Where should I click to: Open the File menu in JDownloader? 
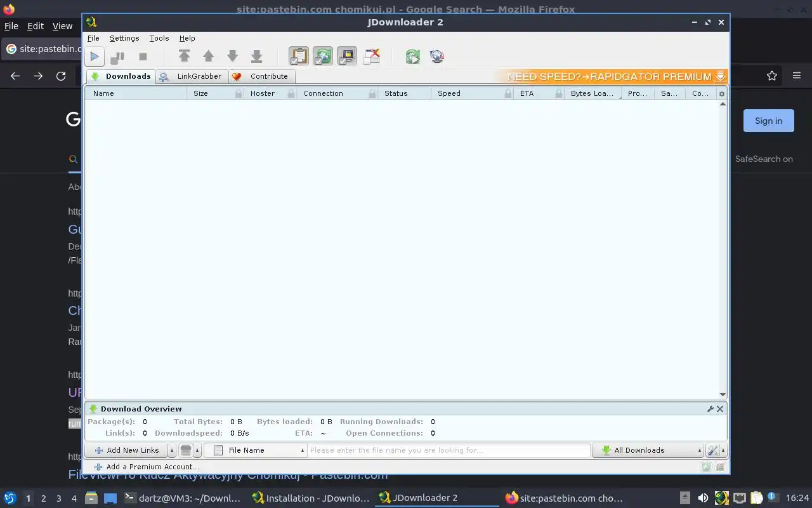[93, 38]
